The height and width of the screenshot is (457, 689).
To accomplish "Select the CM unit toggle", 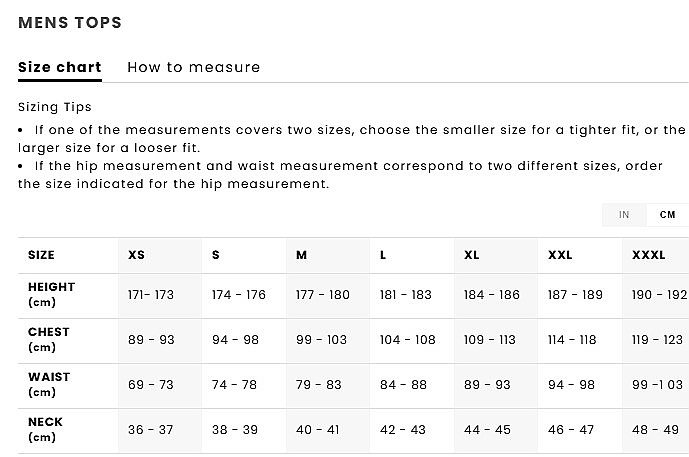I will pyautogui.click(x=667, y=215).
